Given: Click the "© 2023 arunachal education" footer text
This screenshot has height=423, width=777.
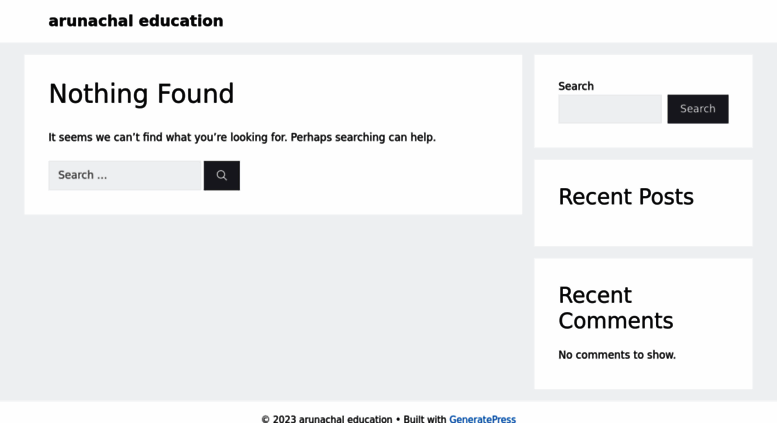Looking at the screenshot, I should point(327,419).
